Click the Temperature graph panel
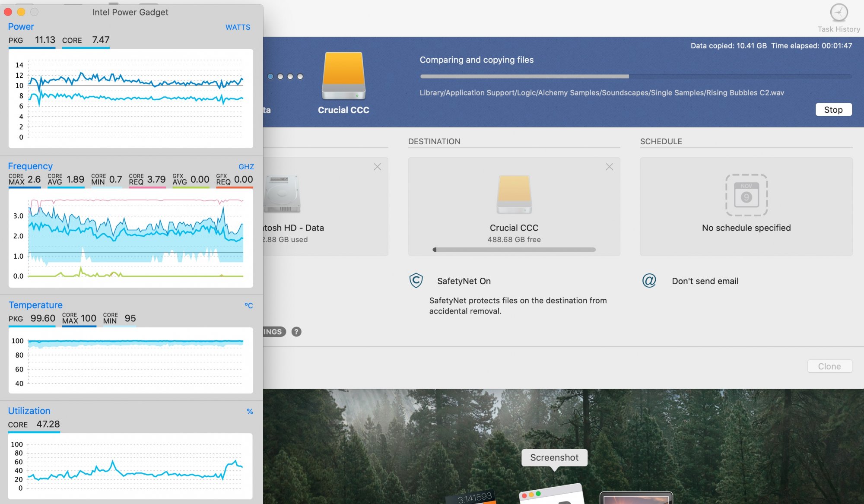The width and height of the screenshot is (864, 504). click(131, 360)
